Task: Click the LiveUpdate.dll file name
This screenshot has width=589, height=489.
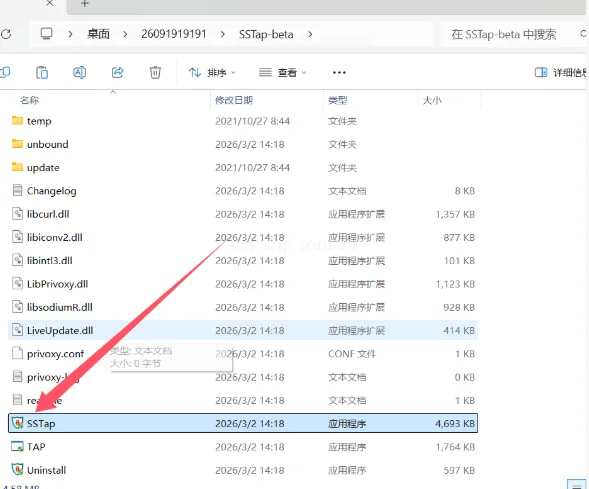Action: (x=60, y=331)
